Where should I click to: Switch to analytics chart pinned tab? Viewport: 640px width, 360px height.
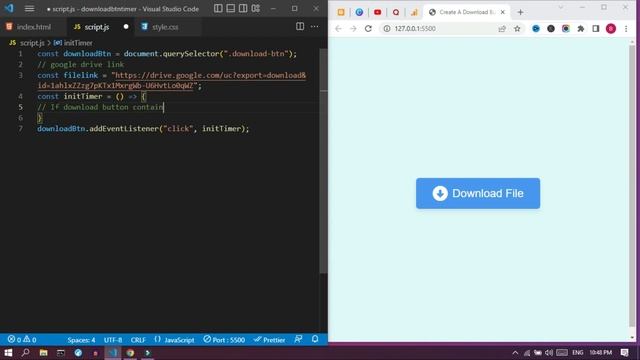(x=414, y=12)
